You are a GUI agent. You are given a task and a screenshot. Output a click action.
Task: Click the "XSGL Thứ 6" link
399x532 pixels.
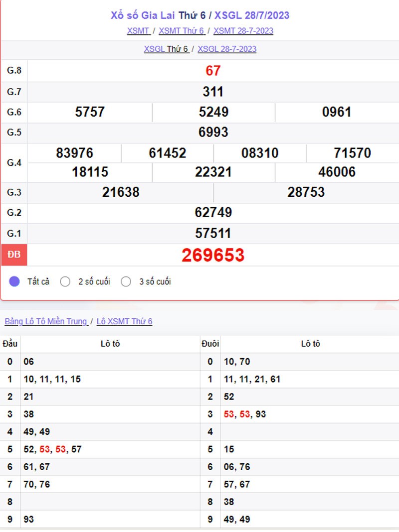click(x=166, y=49)
